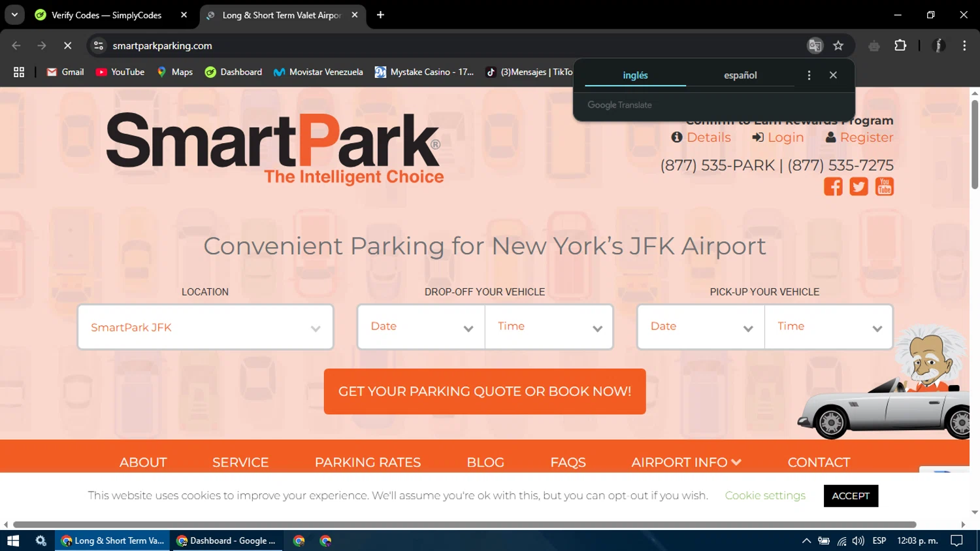This screenshot has width=980, height=551.
Task: Open the tab search dropdown arrow
Action: (14, 15)
